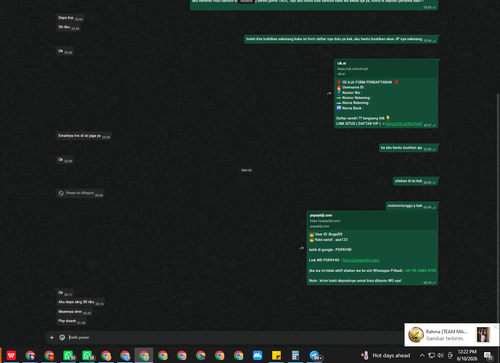500x363 pixels.
Task: Open the 'Link WD POPAYHD' hyperlink
Action: [x=361, y=260]
